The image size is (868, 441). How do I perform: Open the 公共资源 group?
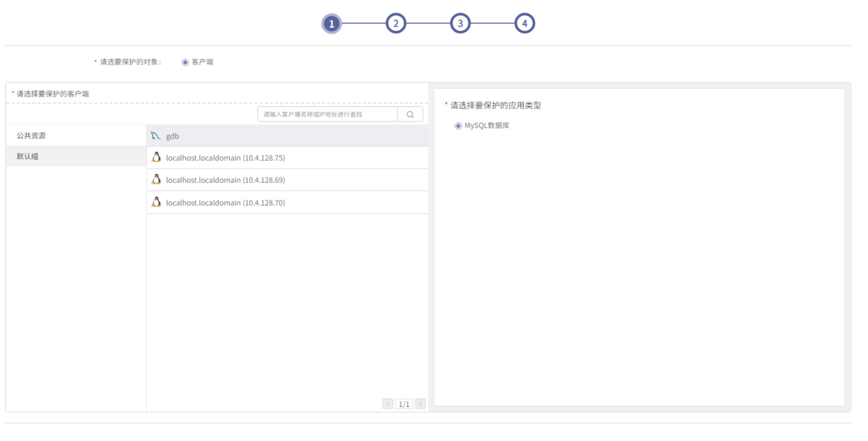(x=76, y=136)
